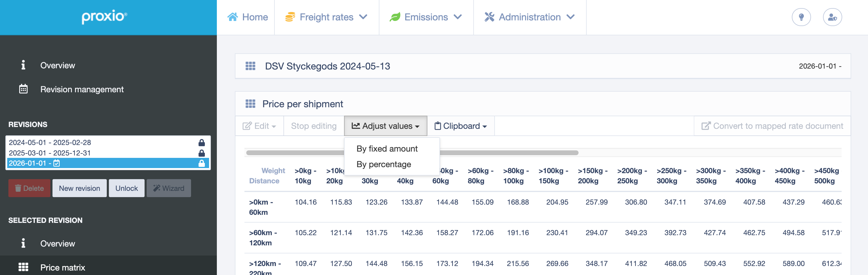Click the lightbulb tips icon
Viewport: 868px width, 275px height.
[801, 17]
